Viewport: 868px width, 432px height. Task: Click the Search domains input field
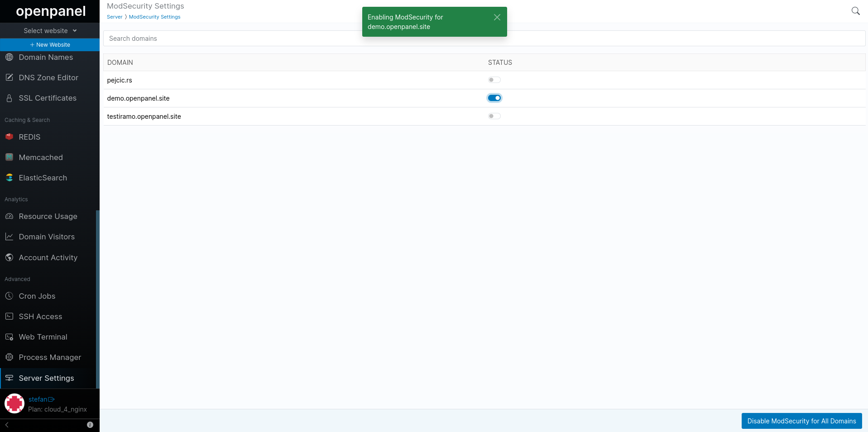tap(484, 39)
